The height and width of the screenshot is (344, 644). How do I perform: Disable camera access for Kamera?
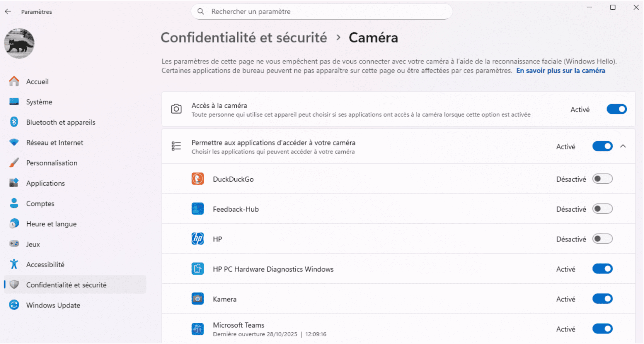[x=602, y=299]
